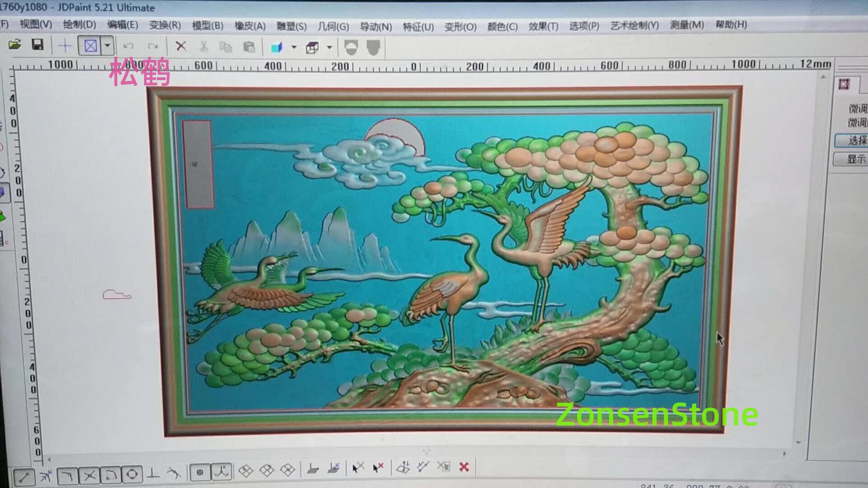868x488 pixels.
Task: Click the Save floppy disk icon
Action: (37, 45)
